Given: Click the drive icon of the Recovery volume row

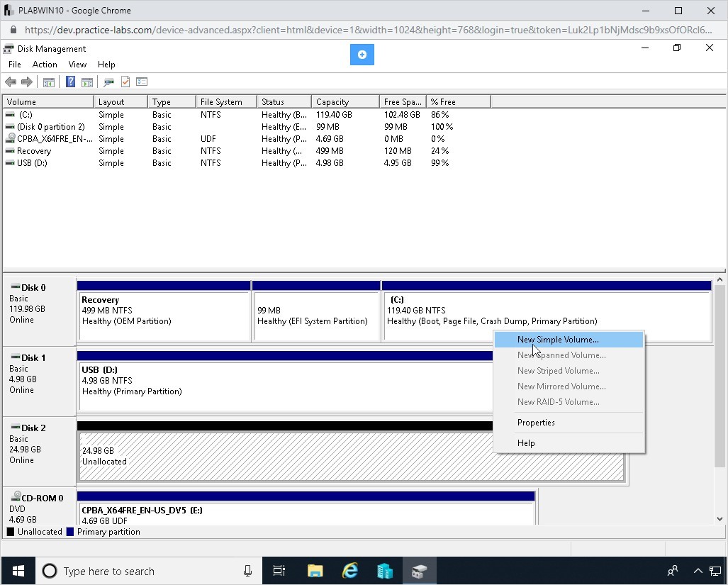Looking at the screenshot, I should 10,151.
